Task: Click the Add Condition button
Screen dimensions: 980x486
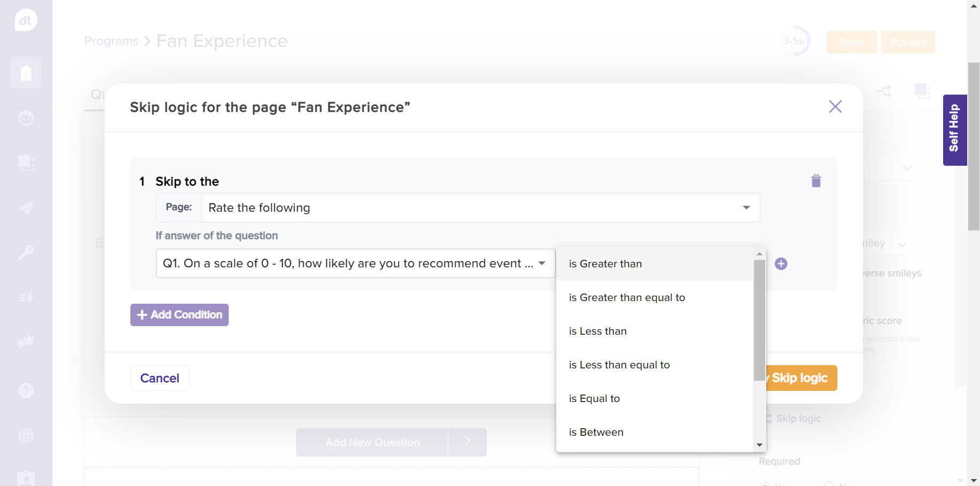Action: click(180, 315)
